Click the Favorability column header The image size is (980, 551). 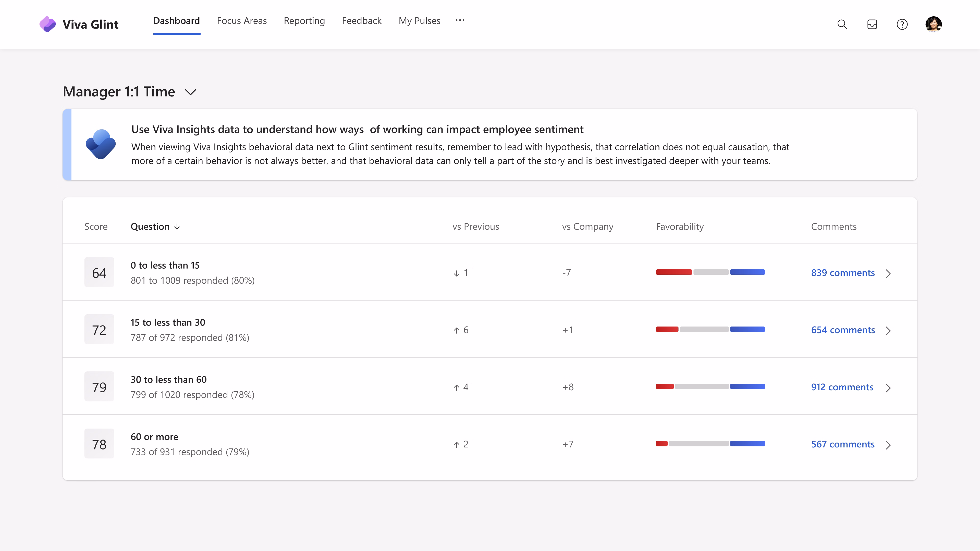point(680,227)
